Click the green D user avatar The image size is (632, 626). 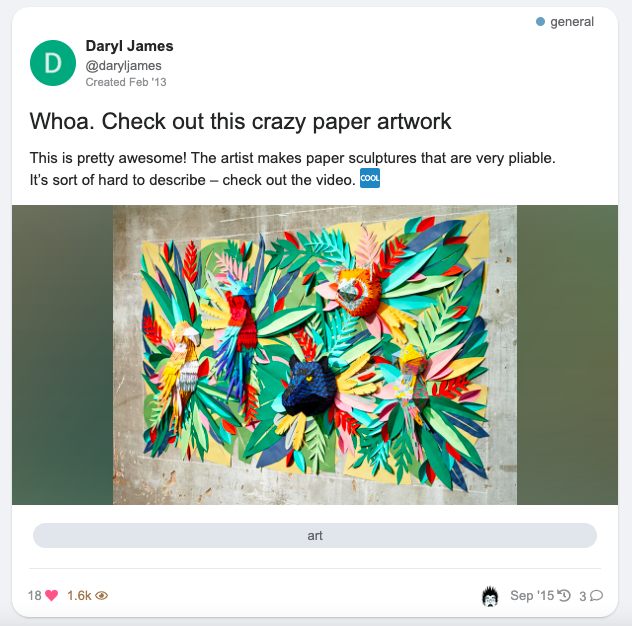pos(53,63)
